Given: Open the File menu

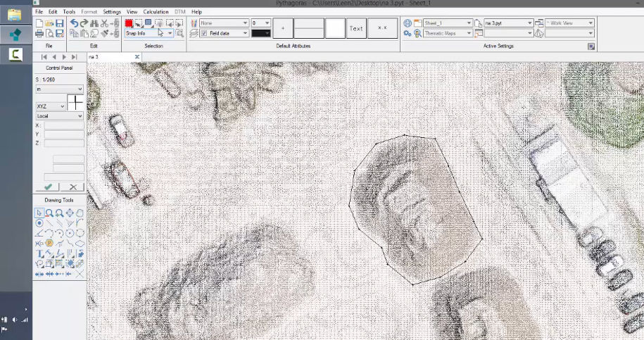Looking at the screenshot, I should point(39,12).
